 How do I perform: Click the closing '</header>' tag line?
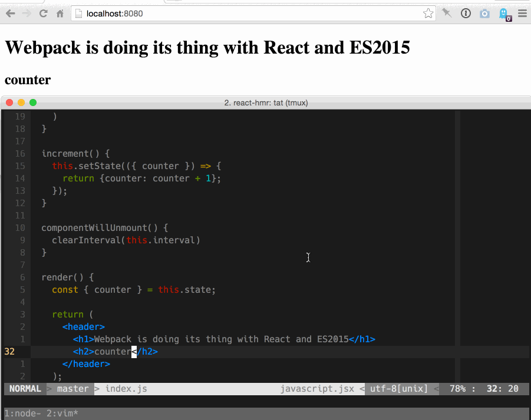[86, 364]
